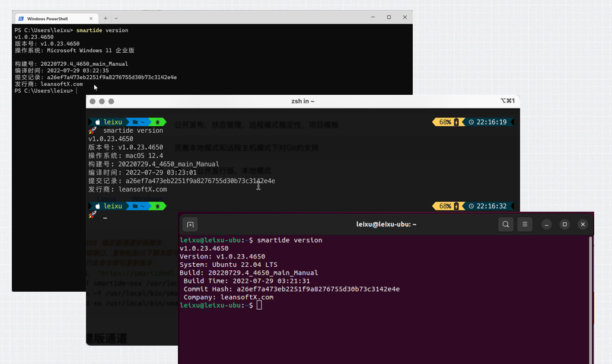The width and height of the screenshot is (612, 364).
Task: Click the Ubuntu terminal cursor after prompt
Action: [x=259, y=305]
